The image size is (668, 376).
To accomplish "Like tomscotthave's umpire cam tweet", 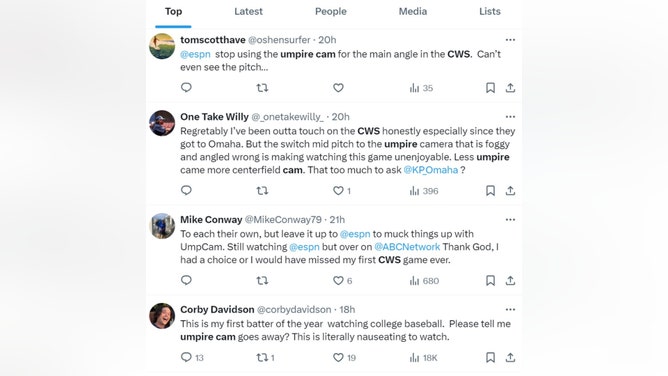I will [x=338, y=88].
